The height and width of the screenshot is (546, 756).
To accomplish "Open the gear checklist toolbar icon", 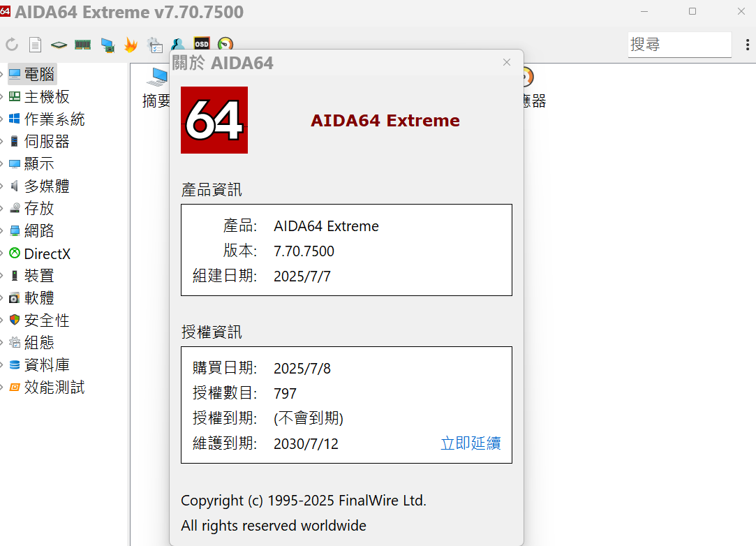I will click(155, 45).
